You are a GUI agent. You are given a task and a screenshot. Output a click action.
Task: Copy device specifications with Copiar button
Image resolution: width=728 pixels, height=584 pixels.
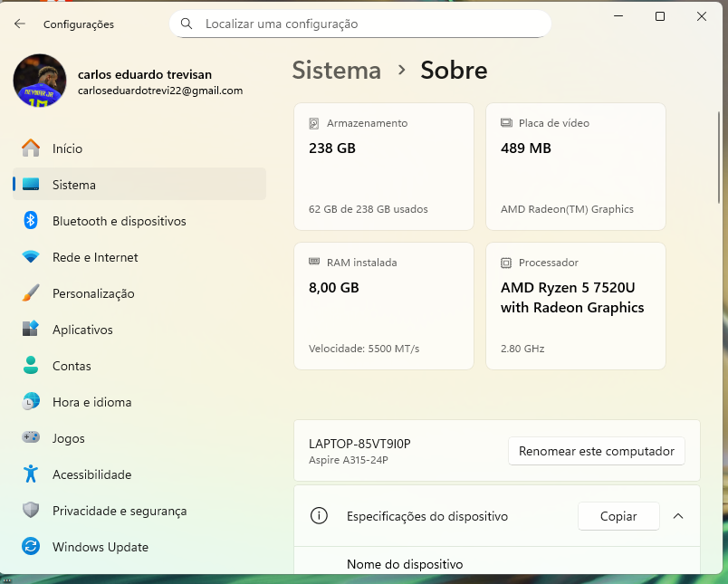coord(618,516)
